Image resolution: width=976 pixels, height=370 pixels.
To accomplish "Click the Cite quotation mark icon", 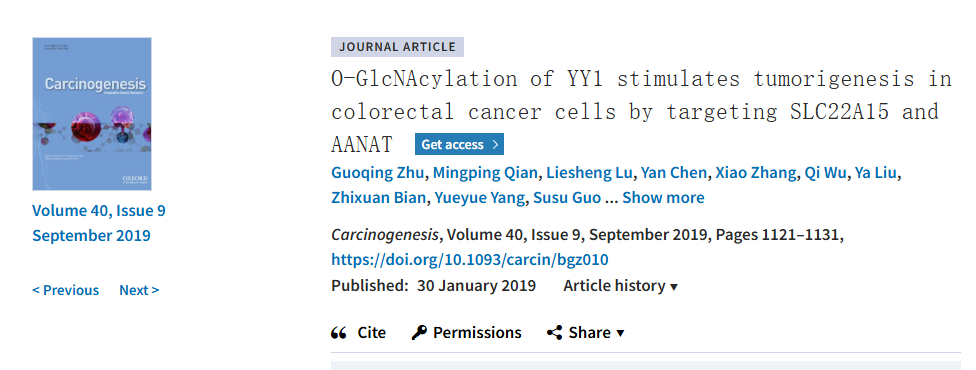I will click(339, 333).
